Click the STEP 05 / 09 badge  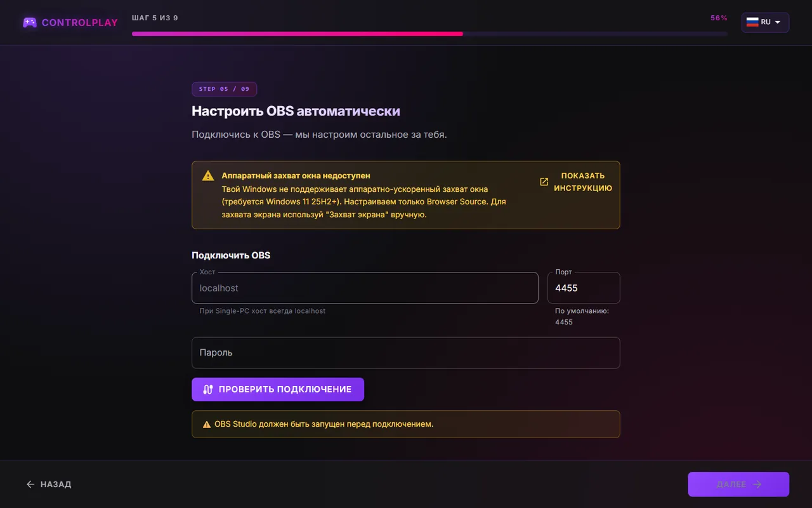click(x=224, y=89)
